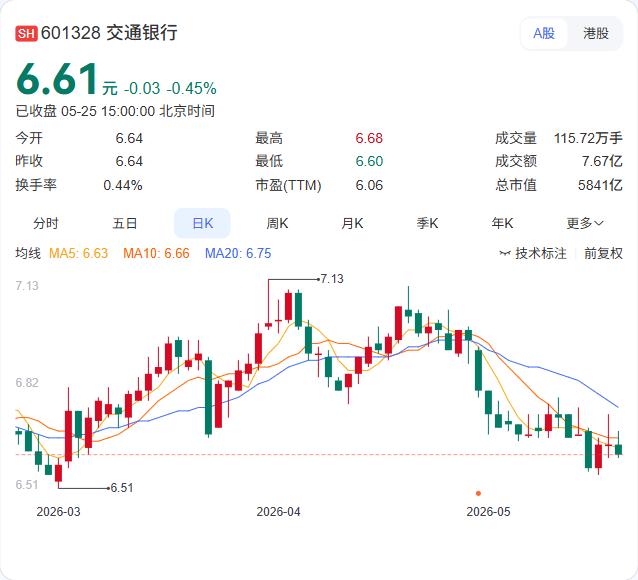Change the 前复权 adjustment setting
Image resolution: width=638 pixels, height=580 pixels.
tap(603, 253)
